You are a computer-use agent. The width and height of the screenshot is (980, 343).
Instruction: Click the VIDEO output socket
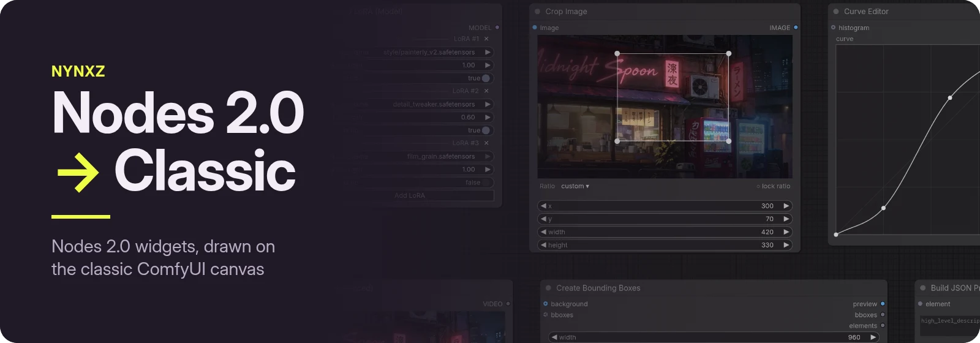click(x=508, y=304)
